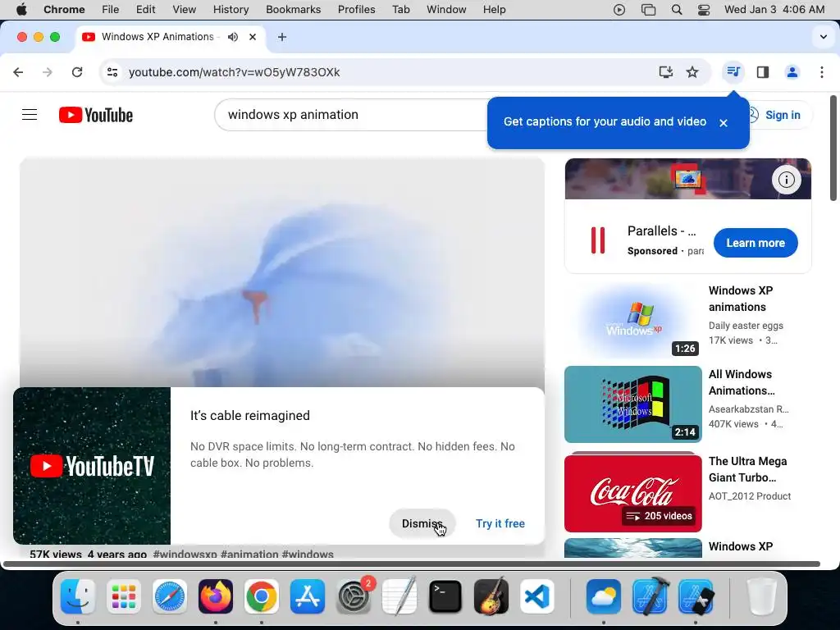Open the History menu
The width and height of the screenshot is (840, 630).
231,9
